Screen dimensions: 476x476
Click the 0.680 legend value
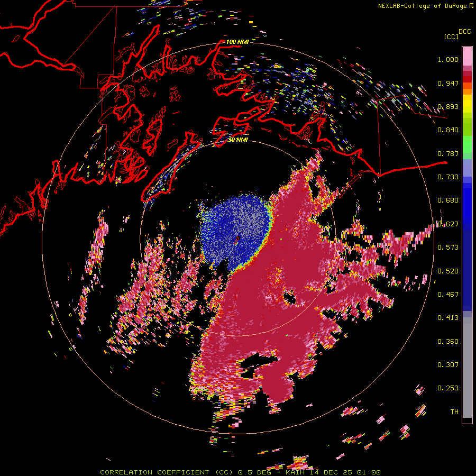(x=448, y=200)
